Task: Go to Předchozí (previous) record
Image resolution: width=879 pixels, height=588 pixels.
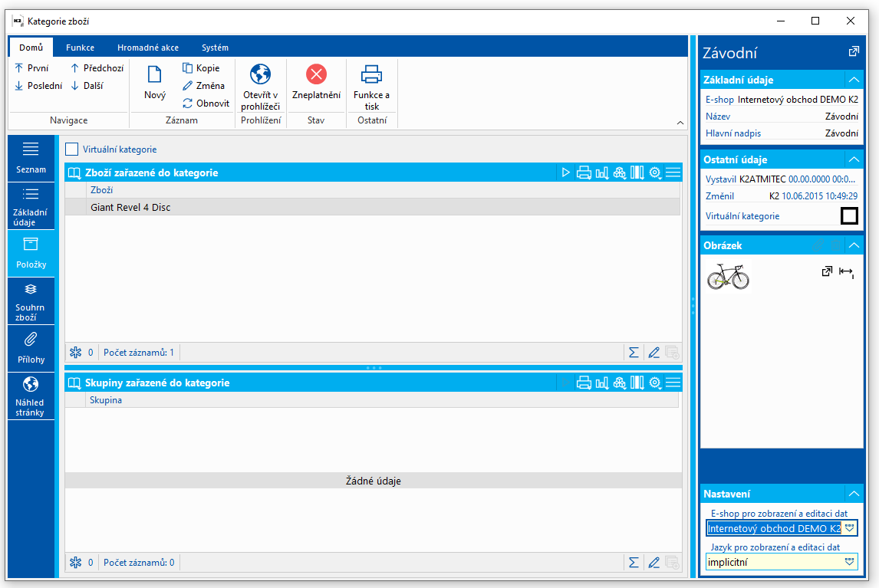Action: [x=97, y=67]
